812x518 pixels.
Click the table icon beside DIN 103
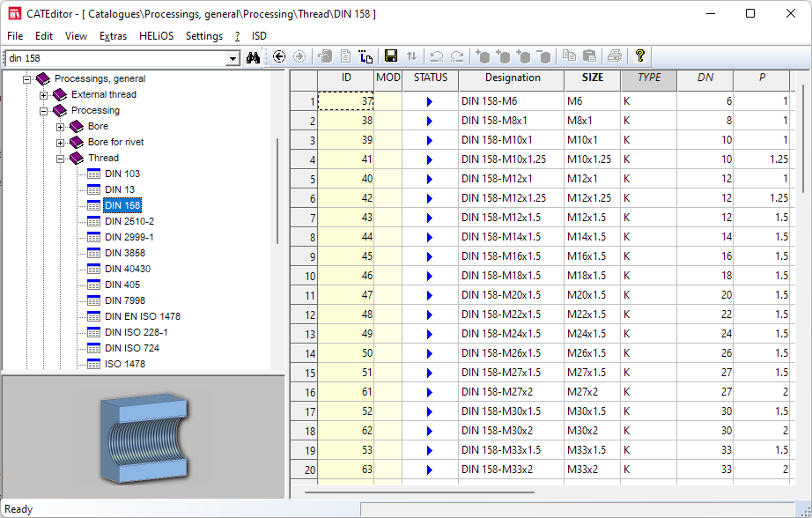93,174
